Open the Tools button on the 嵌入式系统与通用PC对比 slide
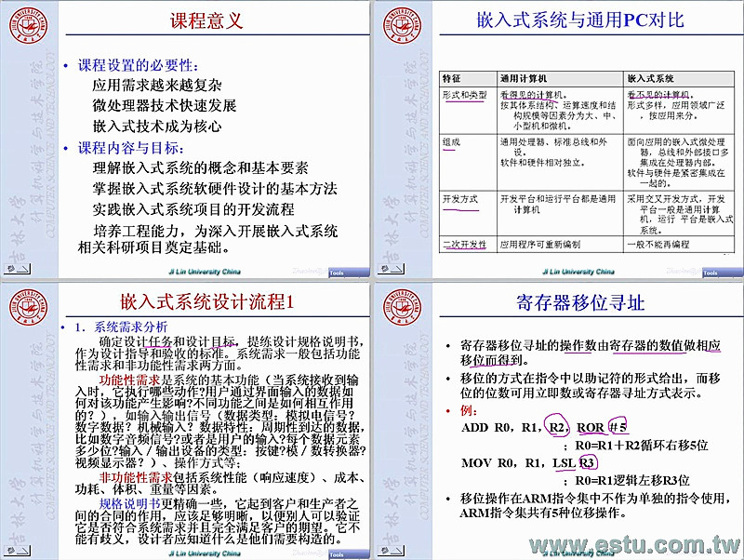 pos(723,273)
